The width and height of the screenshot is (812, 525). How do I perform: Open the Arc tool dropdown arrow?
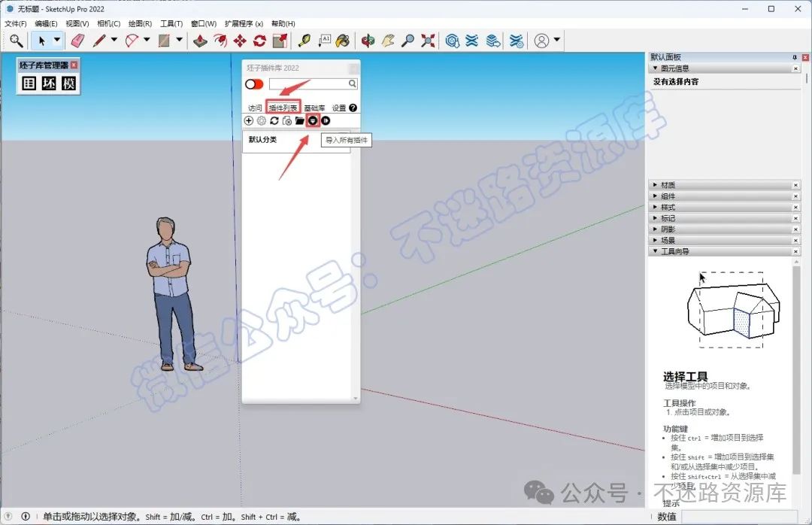coord(147,39)
